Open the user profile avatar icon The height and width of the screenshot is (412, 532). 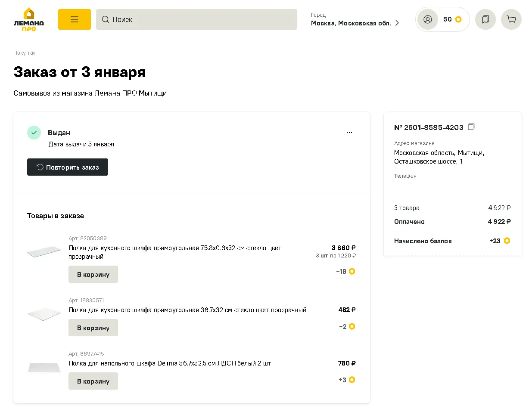(x=428, y=19)
